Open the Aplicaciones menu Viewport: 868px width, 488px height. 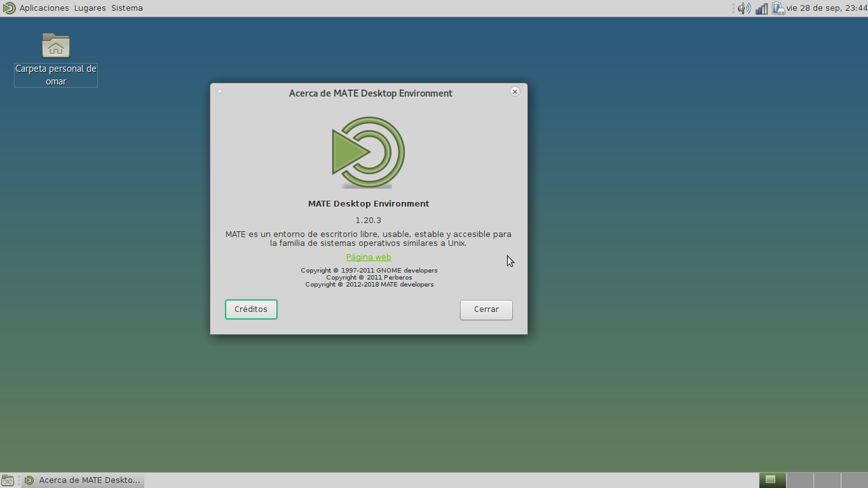pyautogui.click(x=44, y=8)
